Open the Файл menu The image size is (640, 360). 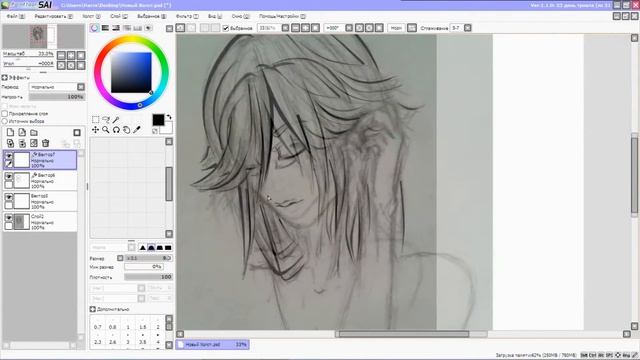(x=16, y=16)
